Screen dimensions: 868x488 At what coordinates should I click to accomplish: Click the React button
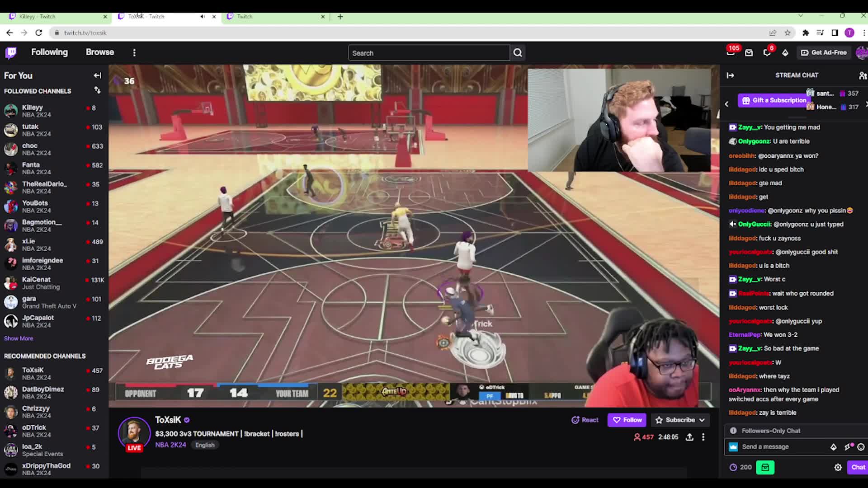coord(585,420)
